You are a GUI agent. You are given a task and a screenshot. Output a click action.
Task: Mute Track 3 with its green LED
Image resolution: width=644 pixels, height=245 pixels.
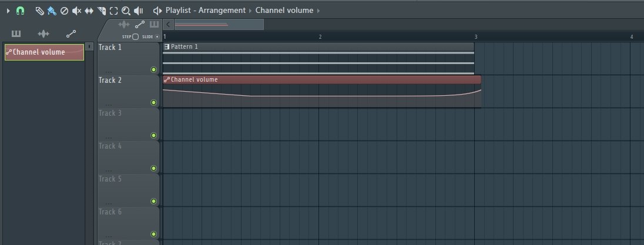153,136
